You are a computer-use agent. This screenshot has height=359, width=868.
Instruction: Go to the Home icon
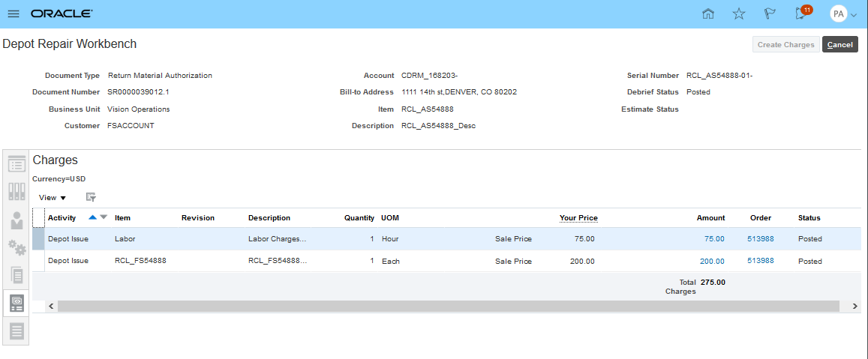pyautogui.click(x=707, y=13)
